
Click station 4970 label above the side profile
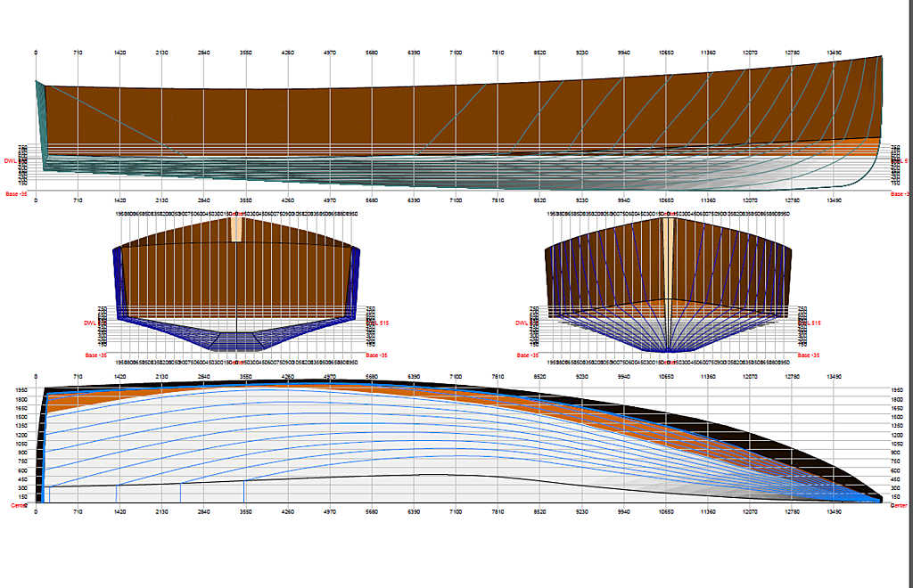(330, 53)
